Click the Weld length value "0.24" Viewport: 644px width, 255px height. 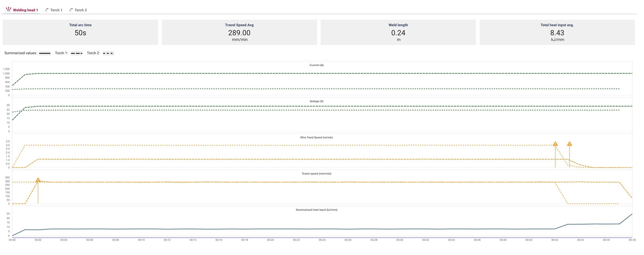pyautogui.click(x=398, y=33)
